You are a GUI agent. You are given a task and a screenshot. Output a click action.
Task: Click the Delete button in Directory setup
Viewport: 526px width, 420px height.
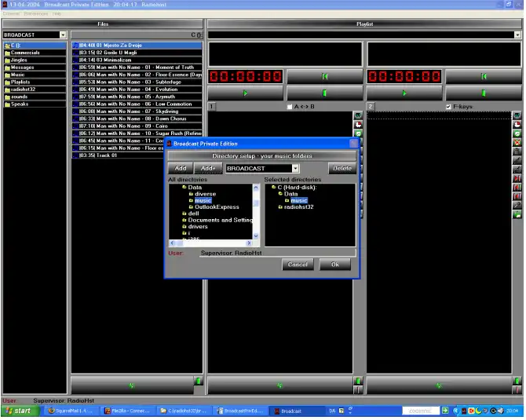pyautogui.click(x=342, y=168)
